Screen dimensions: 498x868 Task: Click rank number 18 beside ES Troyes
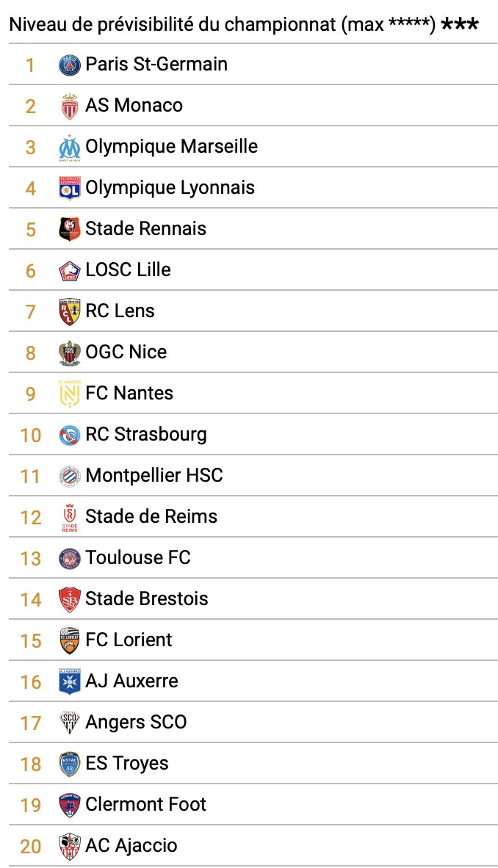coord(31,764)
